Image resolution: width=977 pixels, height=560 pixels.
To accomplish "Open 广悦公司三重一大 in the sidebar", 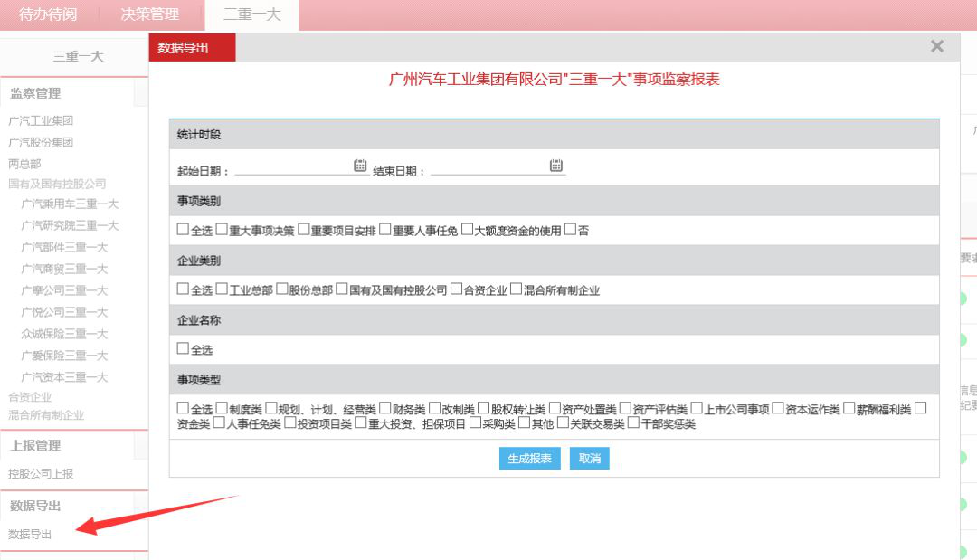I will coord(64,312).
